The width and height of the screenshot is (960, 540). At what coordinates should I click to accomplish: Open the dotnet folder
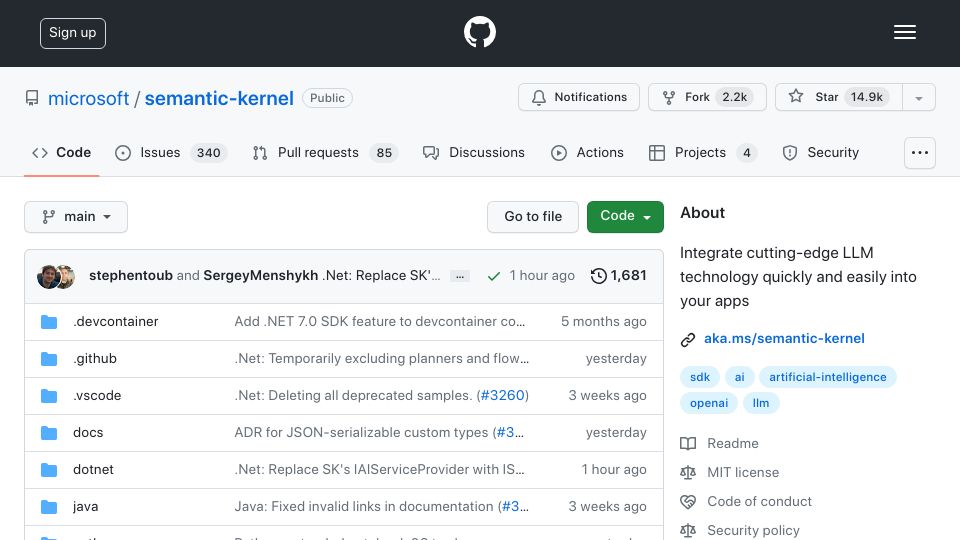click(93, 470)
